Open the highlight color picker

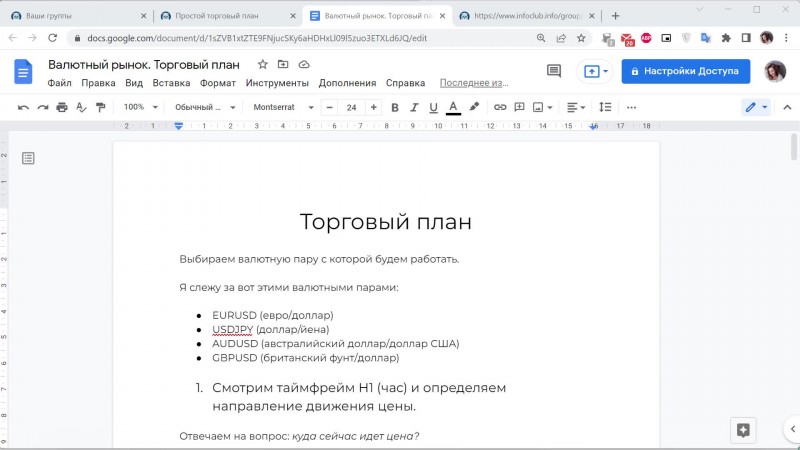[474, 107]
